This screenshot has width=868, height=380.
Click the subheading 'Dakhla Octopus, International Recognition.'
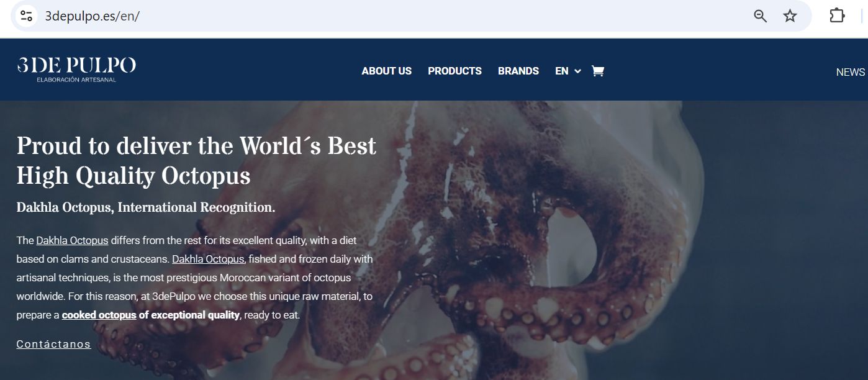[146, 207]
